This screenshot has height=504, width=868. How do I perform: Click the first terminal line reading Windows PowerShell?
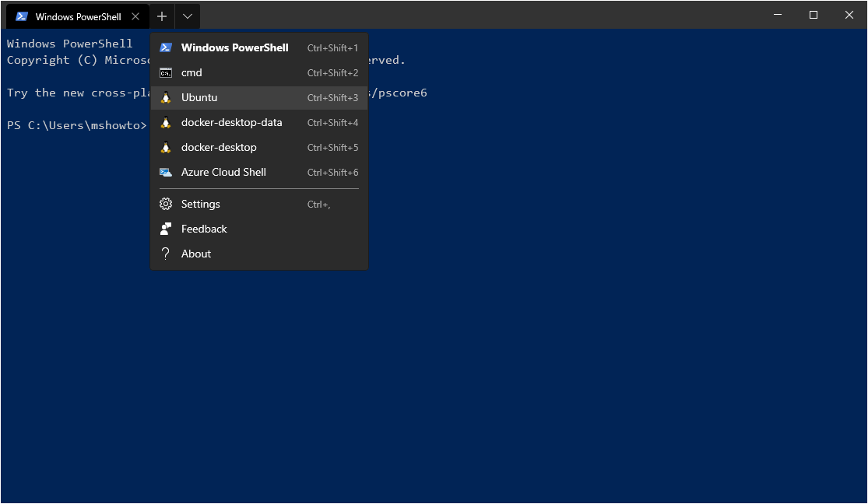[70, 44]
